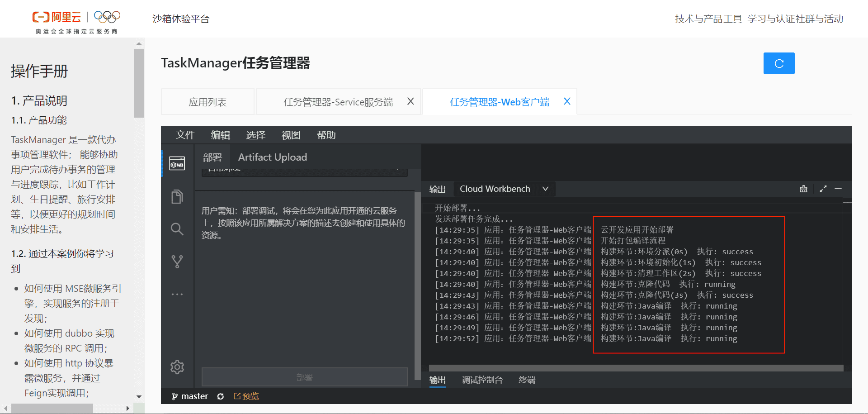Switch output view to 终端

coord(526,380)
